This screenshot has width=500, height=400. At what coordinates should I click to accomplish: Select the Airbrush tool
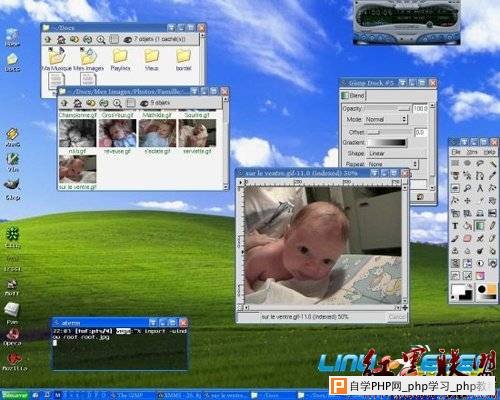[480, 238]
